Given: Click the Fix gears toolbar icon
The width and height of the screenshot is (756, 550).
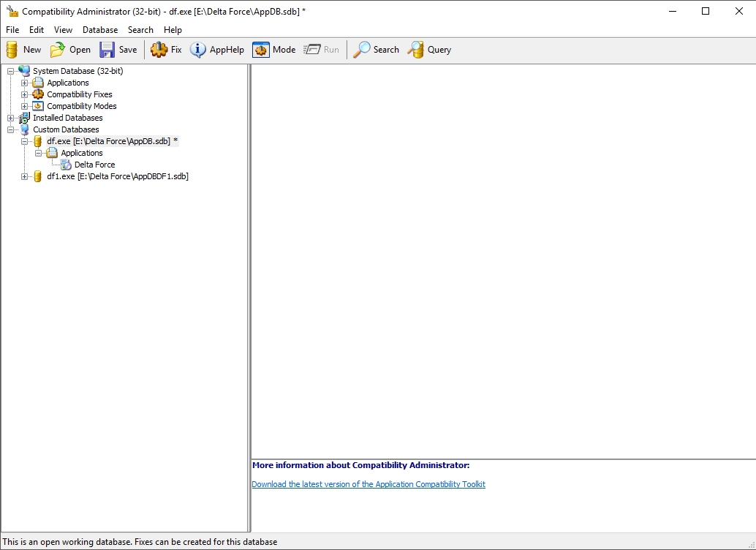Looking at the screenshot, I should pos(159,50).
